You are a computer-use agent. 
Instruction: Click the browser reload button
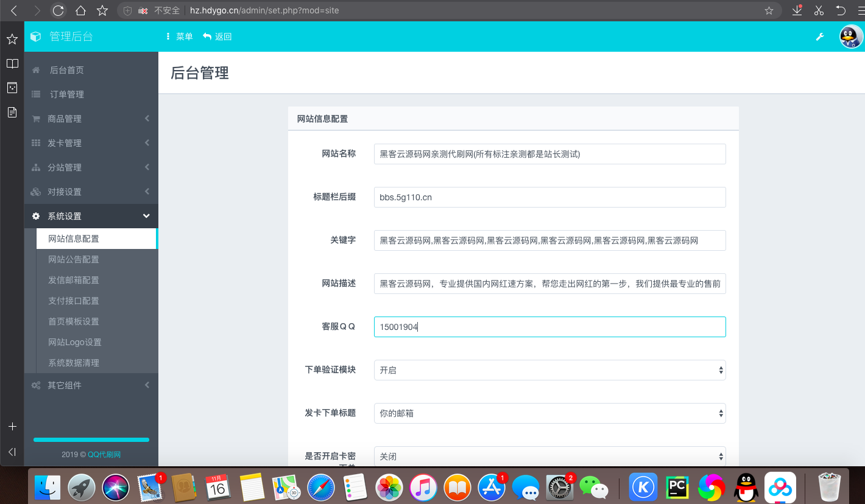click(58, 10)
